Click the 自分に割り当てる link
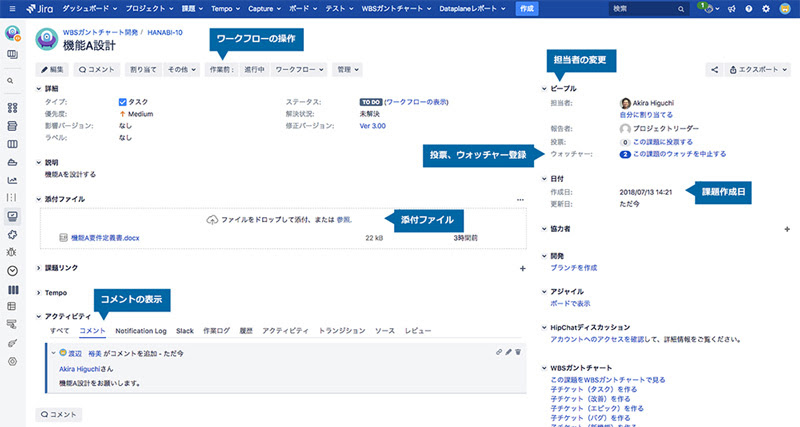Screen dimensions: 800x427 [646, 115]
